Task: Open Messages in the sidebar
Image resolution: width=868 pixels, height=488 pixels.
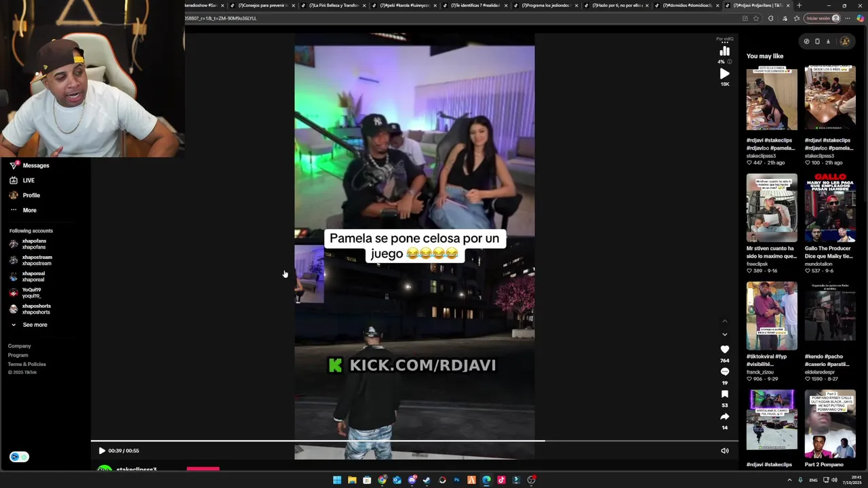Action: (x=29, y=165)
